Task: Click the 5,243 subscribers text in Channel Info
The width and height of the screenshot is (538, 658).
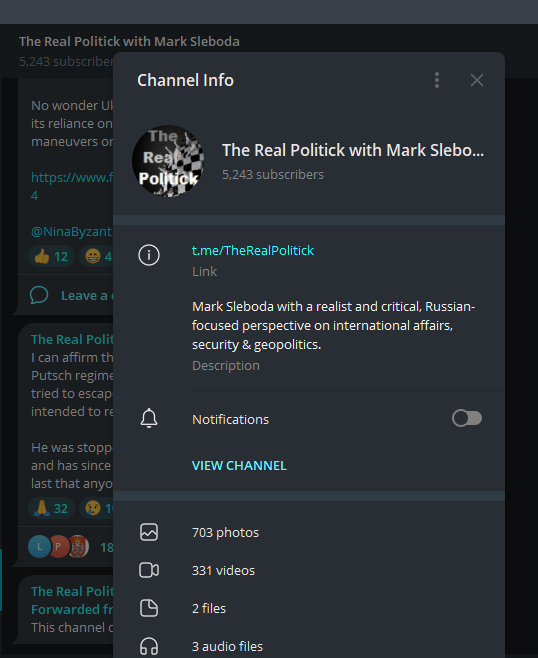Action: (x=273, y=175)
